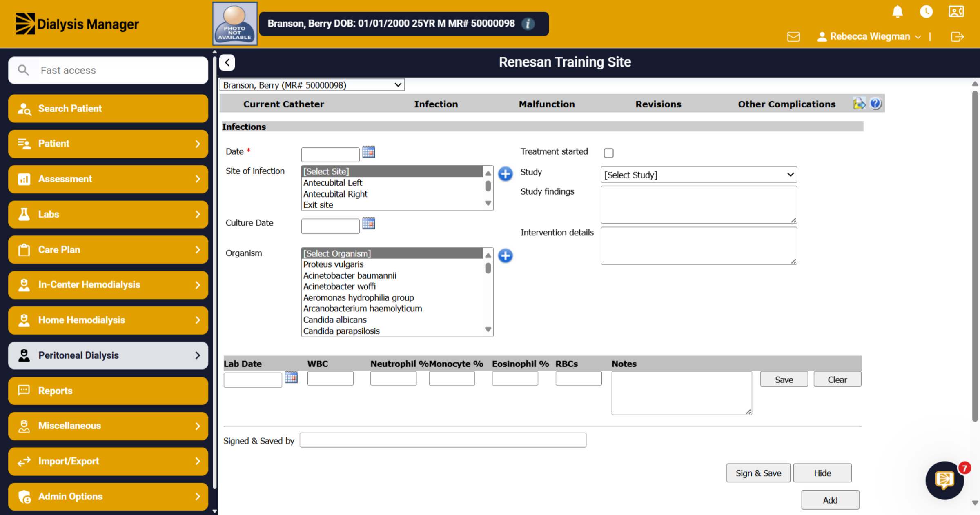
Task: Open the Select Study dropdown
Action: click(x=699, y=175)
